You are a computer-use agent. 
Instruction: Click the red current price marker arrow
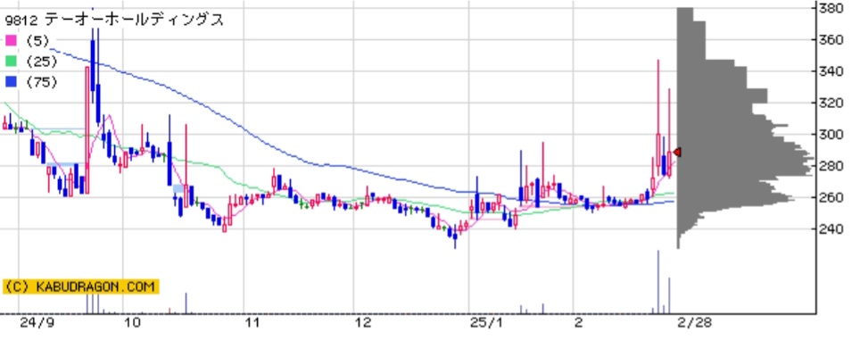coord(677,152)
